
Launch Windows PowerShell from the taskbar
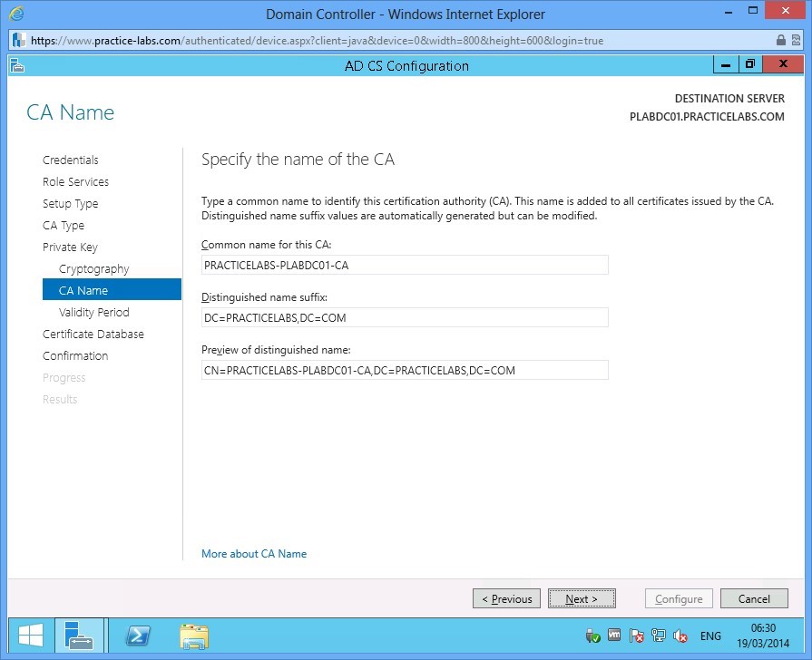(x=137, y=636)
